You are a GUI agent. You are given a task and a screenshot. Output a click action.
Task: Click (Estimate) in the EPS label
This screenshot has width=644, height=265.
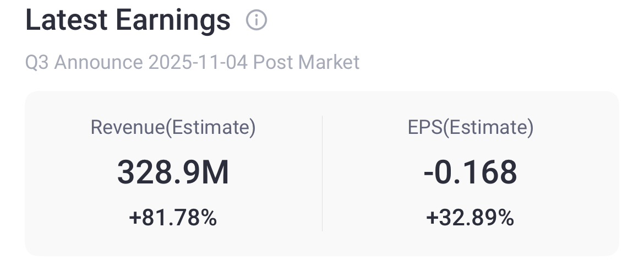488,128
